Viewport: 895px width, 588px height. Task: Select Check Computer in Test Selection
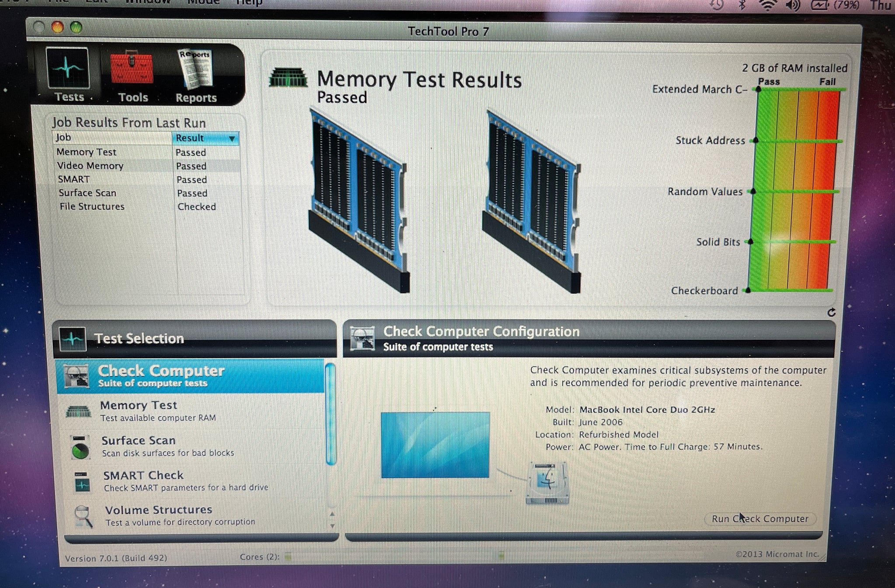pyautogui.click(x=190, y=376)
